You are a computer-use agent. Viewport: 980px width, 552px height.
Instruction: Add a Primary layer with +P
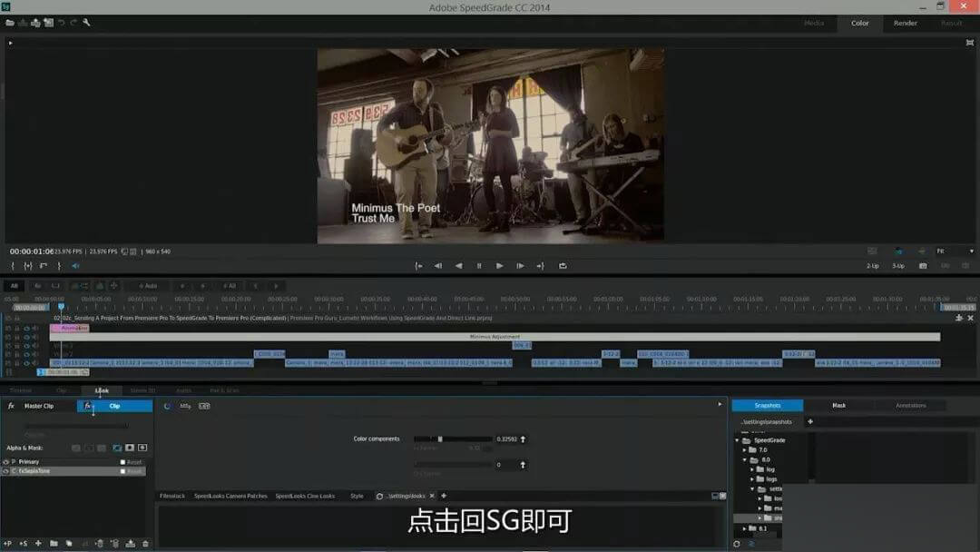[x=8, y=543]
